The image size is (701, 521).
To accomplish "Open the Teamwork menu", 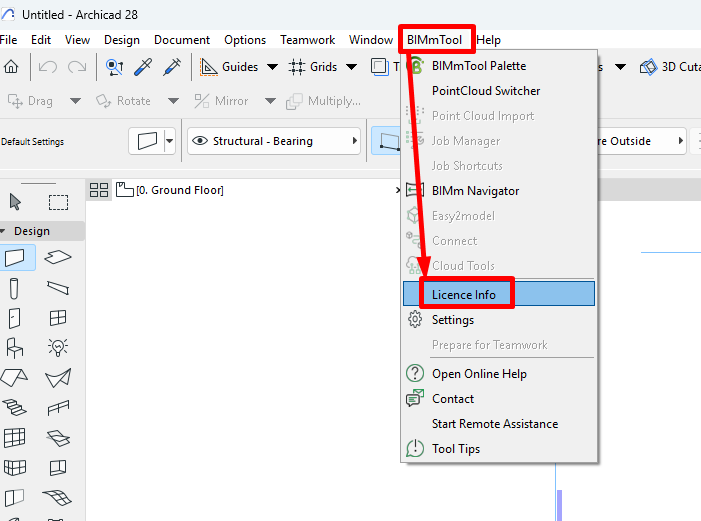I will coord(308,40).
